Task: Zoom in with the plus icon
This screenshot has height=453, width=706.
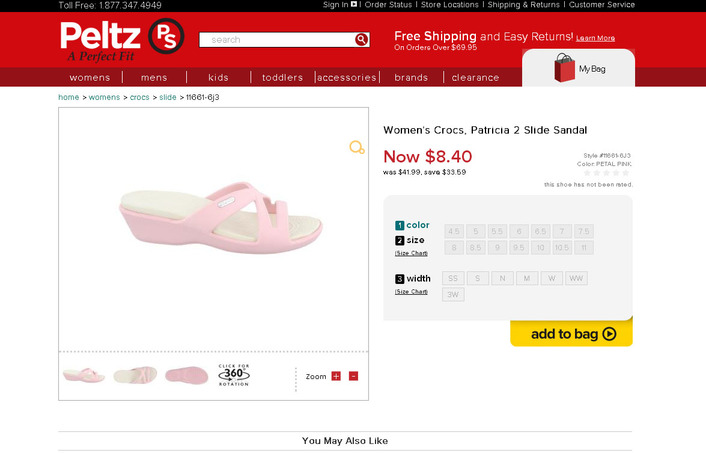Action: coord(336,376)
